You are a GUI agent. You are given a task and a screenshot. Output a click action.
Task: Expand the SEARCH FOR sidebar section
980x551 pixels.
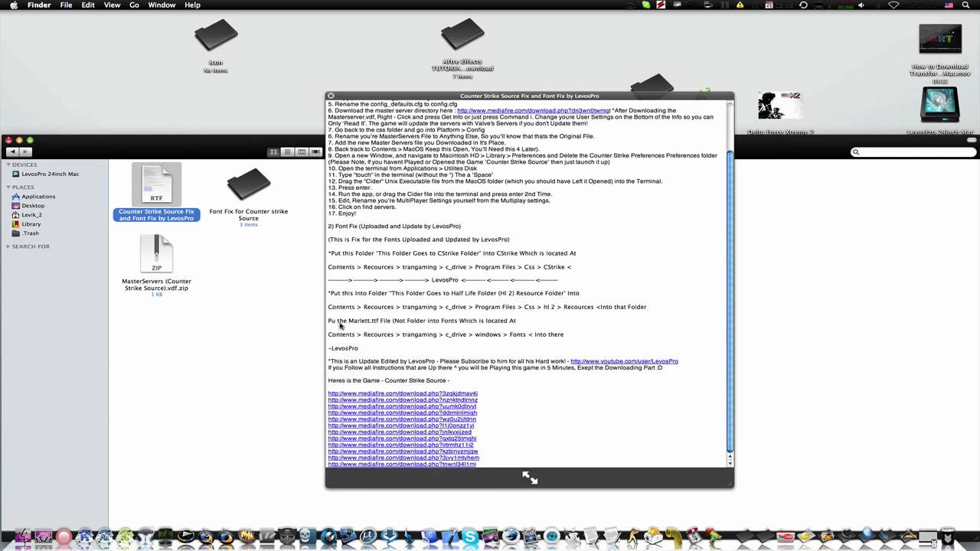[x=8, y=246]
